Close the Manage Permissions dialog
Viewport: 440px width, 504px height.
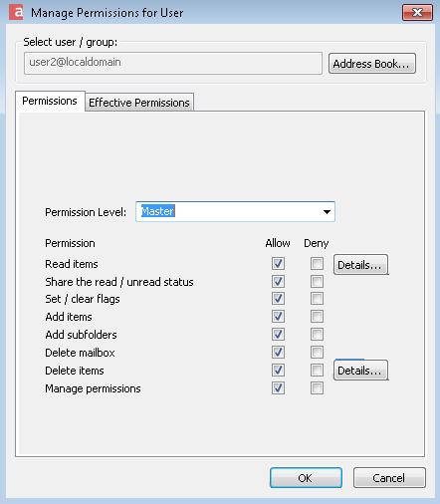click(x=417, y=13)
